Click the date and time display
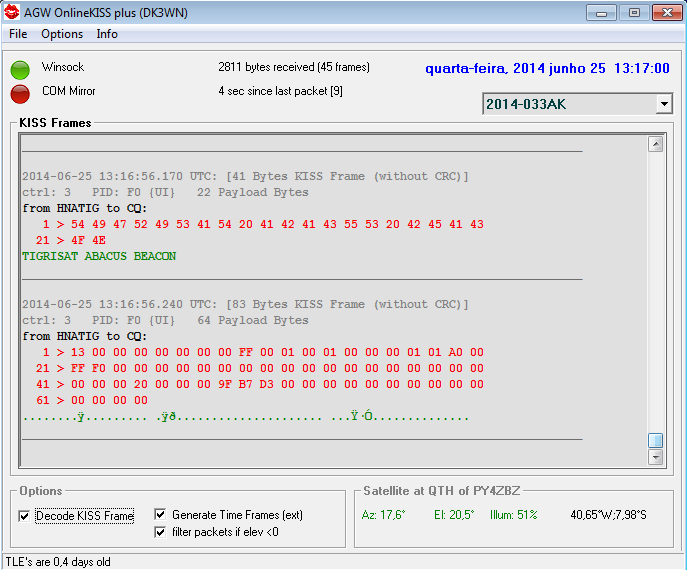Viewport: 687px width, 570px height. (547, 68)
